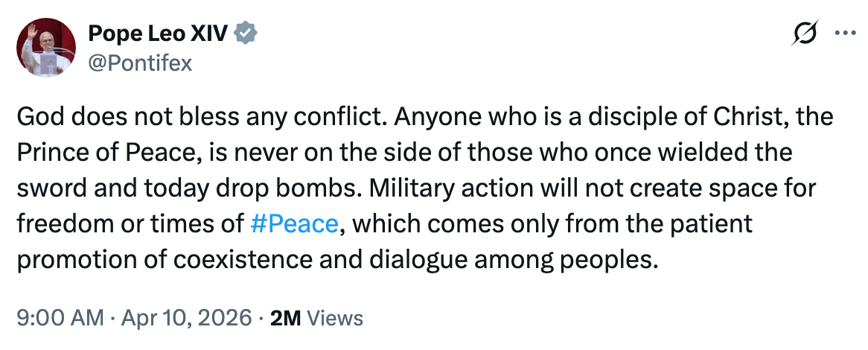View the 2M Views count
The width and height of the screenshot is (868, 350).
click(x=317, y=319)
